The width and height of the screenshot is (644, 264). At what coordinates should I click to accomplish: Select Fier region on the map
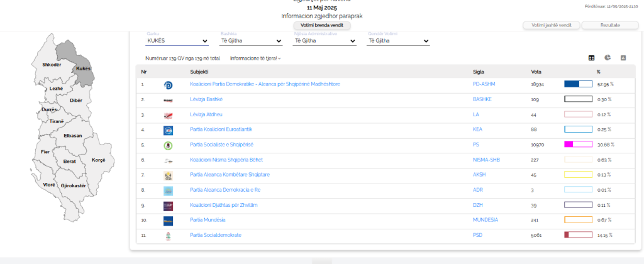click(45, 152)
